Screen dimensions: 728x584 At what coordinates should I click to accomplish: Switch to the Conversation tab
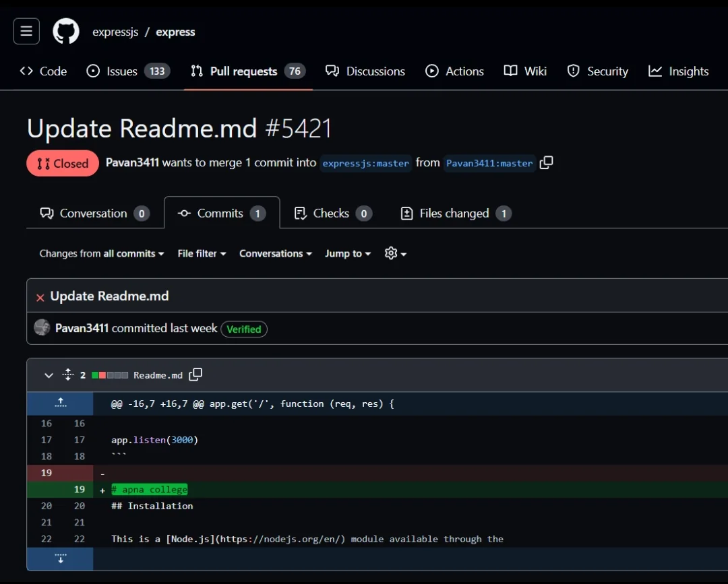coord(94,214)
